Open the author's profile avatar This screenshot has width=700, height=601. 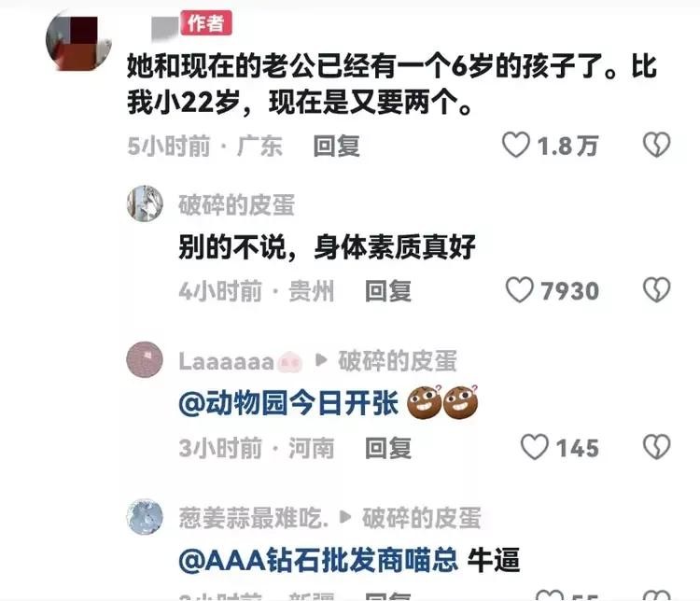(78, 41)
